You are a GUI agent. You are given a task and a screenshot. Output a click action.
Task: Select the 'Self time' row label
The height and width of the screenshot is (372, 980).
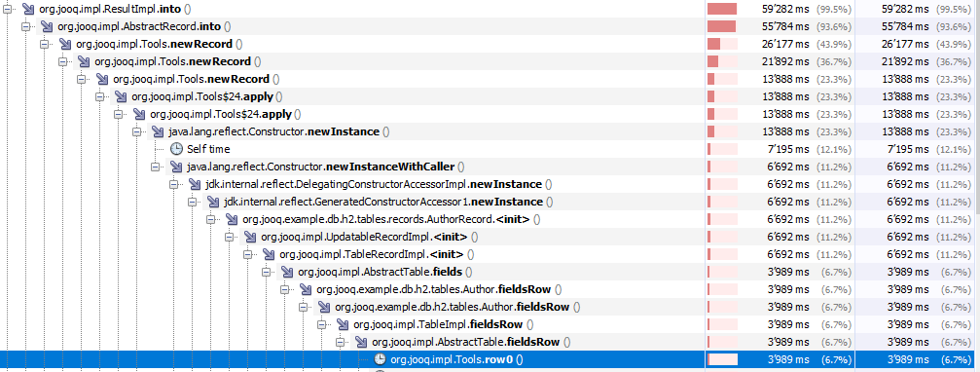[x=208, y=149]
